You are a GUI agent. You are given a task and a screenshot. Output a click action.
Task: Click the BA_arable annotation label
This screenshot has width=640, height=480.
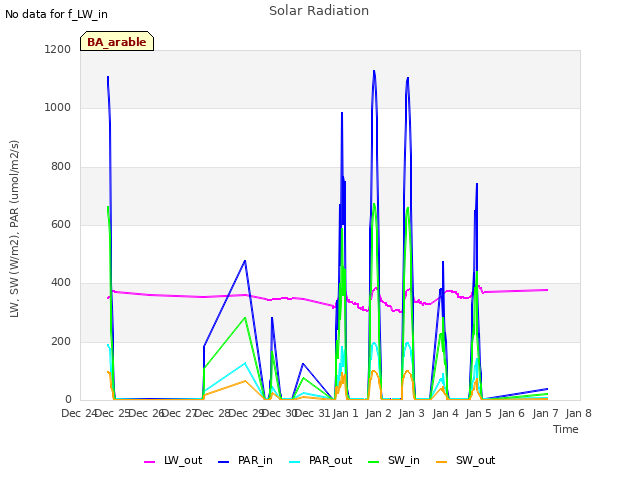[x=117, y=42]
